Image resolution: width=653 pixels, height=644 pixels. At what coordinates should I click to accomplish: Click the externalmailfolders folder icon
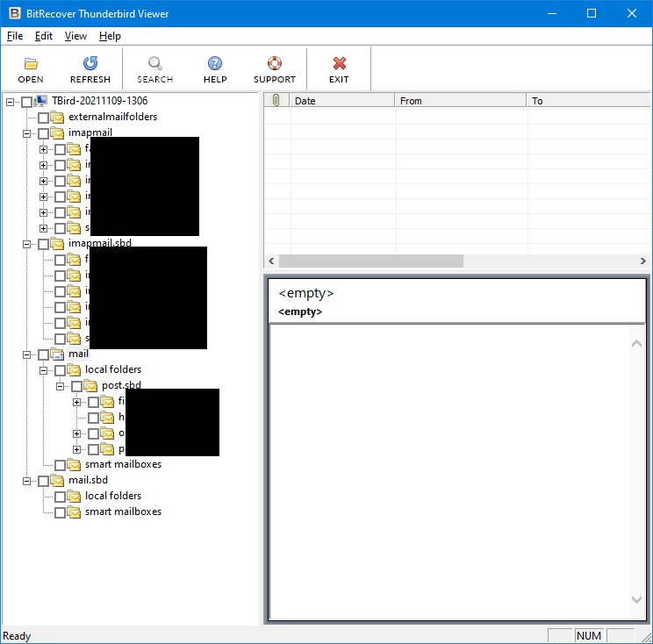pyautogui.click(x=57, y=118)
